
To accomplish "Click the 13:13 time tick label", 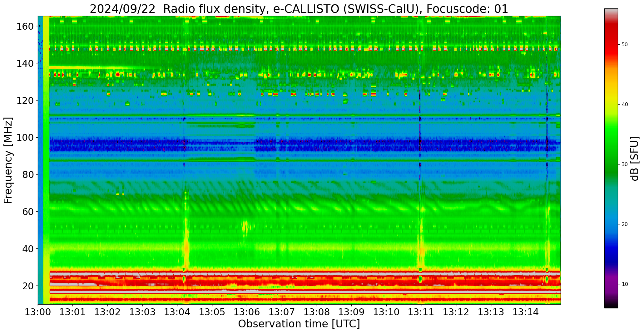I will [491, 312].
